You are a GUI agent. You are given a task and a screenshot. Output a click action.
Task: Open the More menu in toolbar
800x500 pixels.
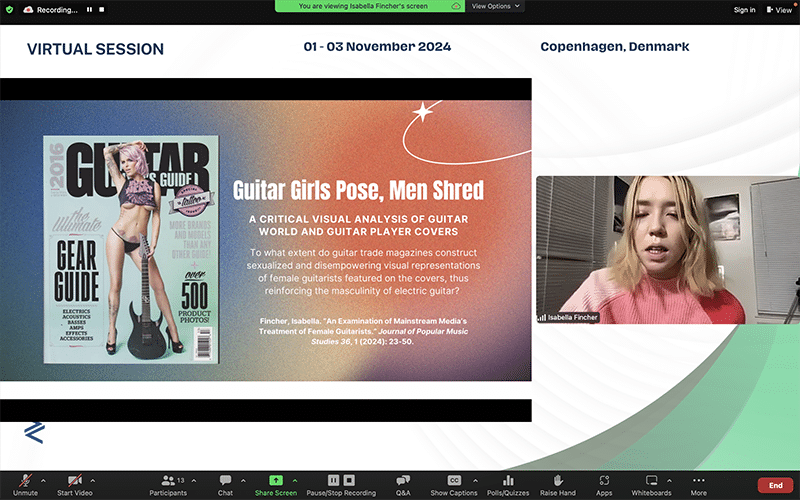pyautogui.click(x=698, y=485)
